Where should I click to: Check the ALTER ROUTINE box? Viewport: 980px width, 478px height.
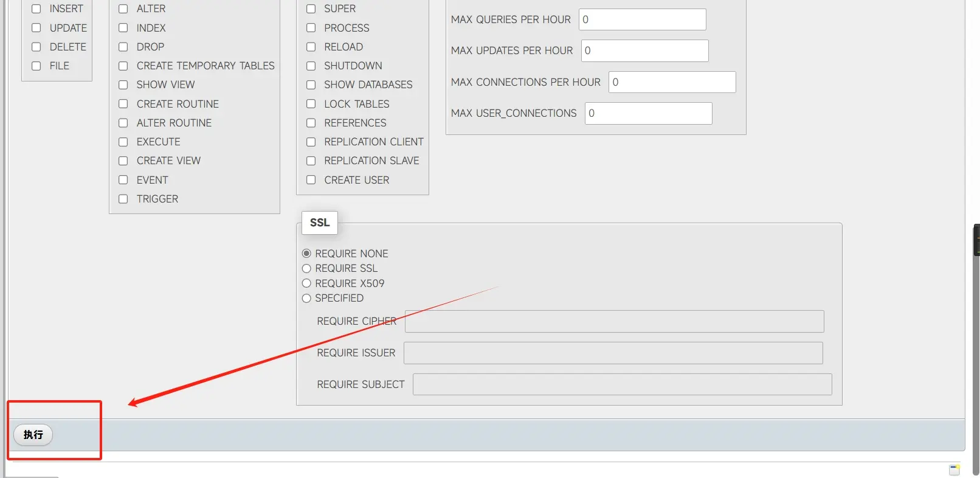tap(123, 123)
